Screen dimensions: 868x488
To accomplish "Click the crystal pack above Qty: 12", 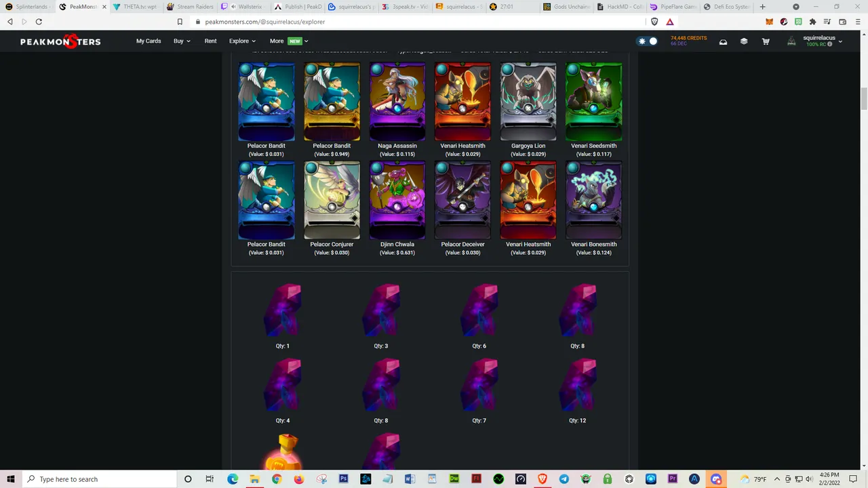I will [x=577, y=385].
